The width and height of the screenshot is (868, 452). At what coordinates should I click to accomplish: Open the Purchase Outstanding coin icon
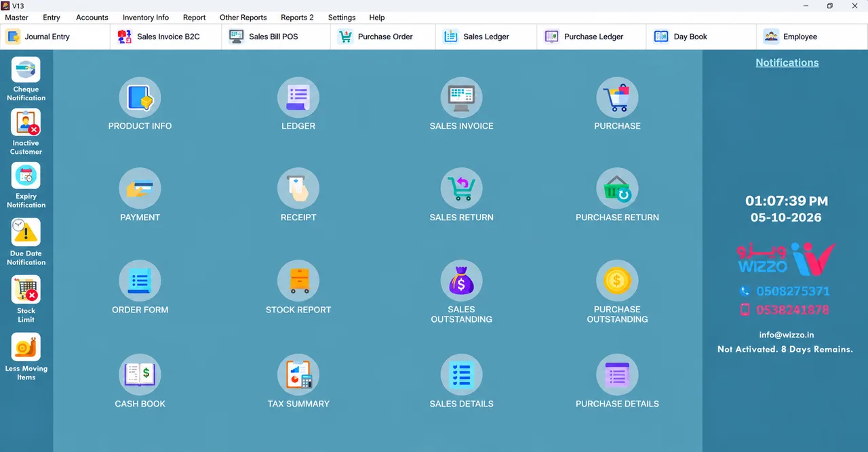pos(617,281)
